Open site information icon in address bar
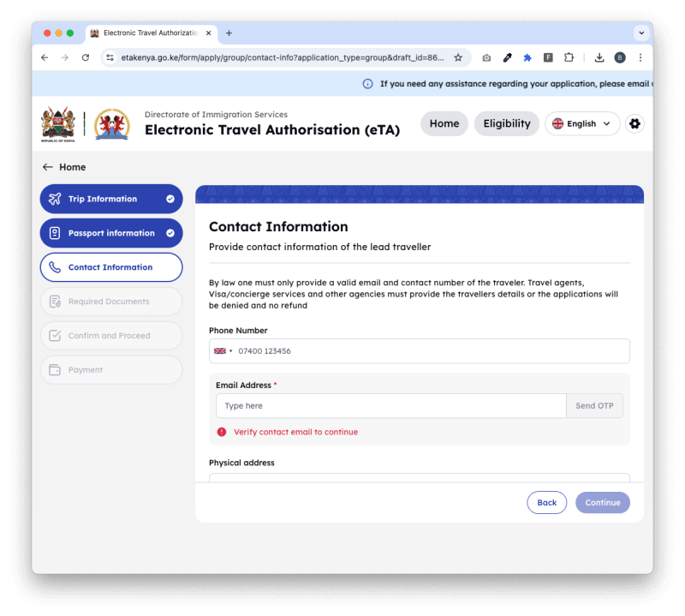 (110, 57)
